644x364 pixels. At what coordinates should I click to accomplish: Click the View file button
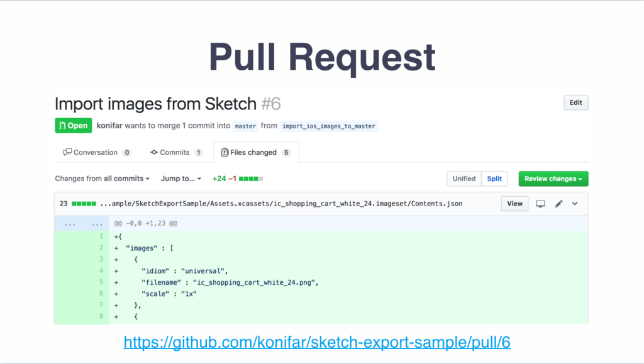tap(514, 204)
